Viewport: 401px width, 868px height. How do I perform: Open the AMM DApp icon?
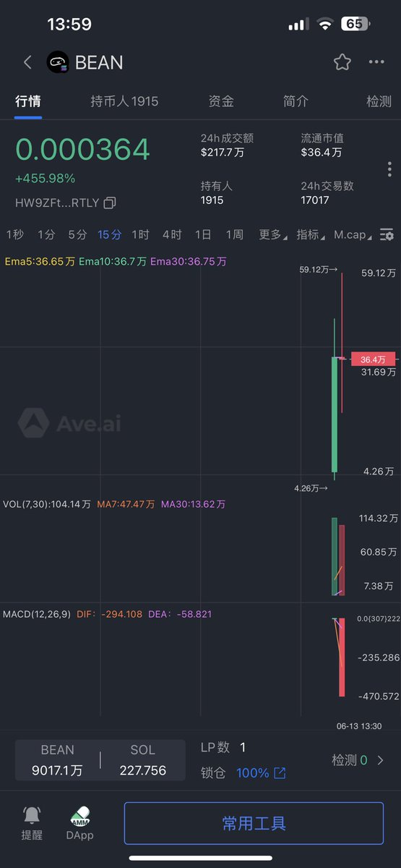pos(80,817)
